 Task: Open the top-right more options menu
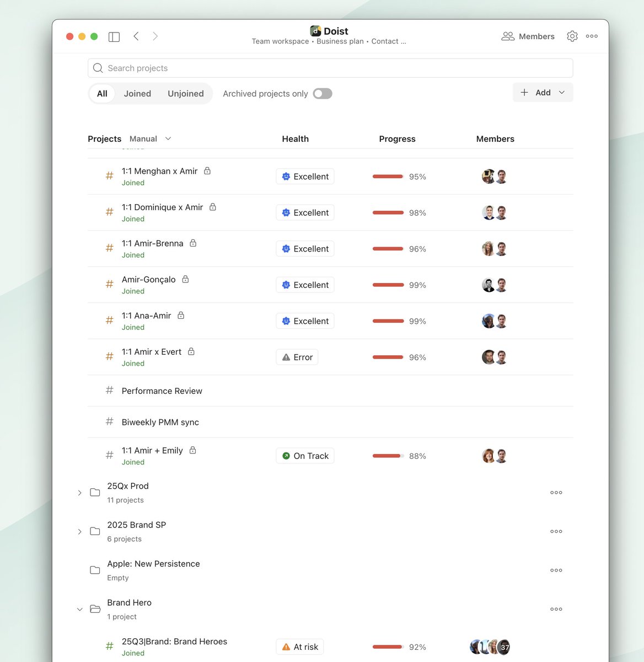[592, 36]
